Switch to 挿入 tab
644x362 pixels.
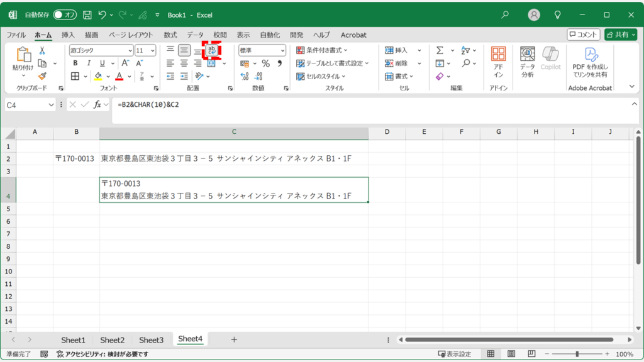click(x=68, y=35)
